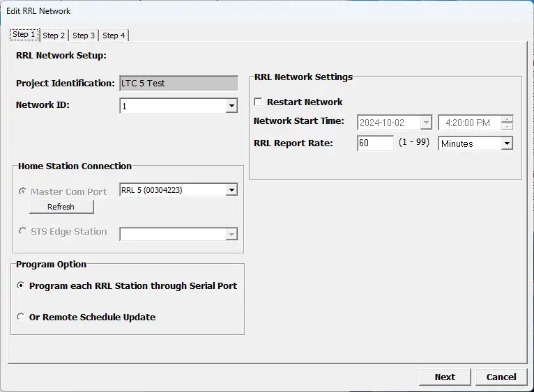Select the Step 4 tab
The width and height of the screenshot is (534, 392).
click(114, 36)
